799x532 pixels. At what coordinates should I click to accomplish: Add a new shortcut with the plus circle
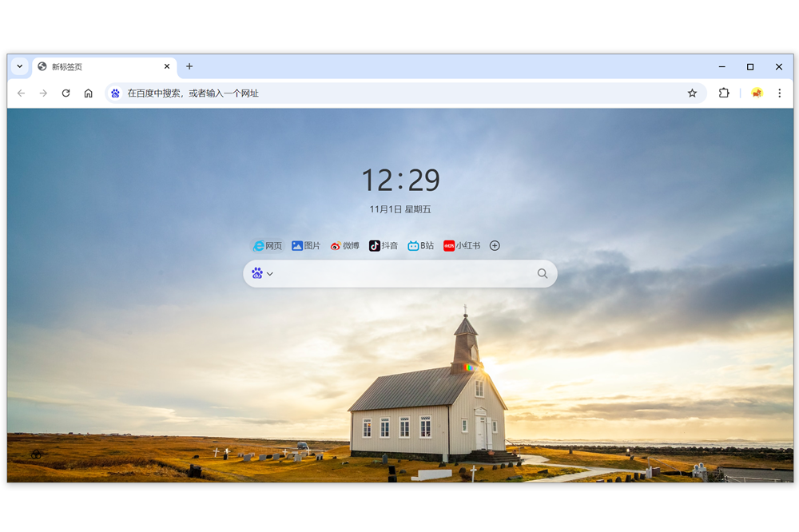pos(495,246)
